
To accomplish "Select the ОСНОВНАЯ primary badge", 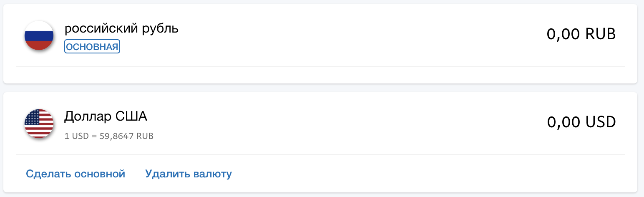I will (x=92, y=47).
